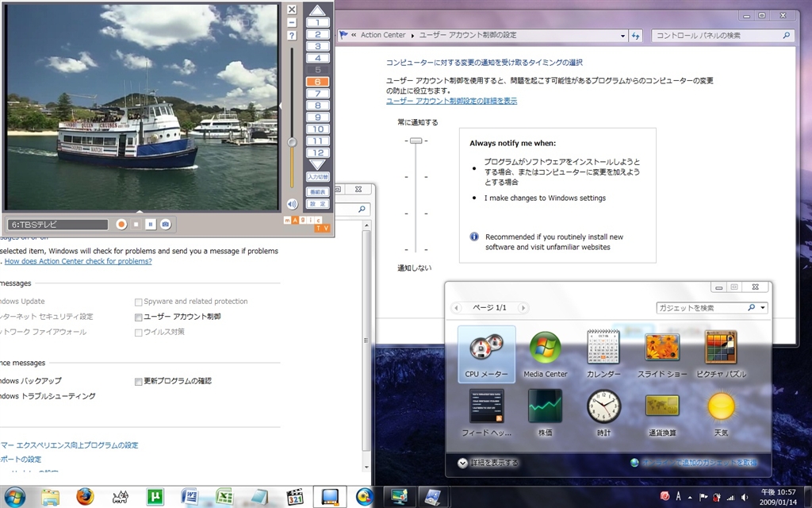Open the 番組表 program guide

[x=317, y=192]
